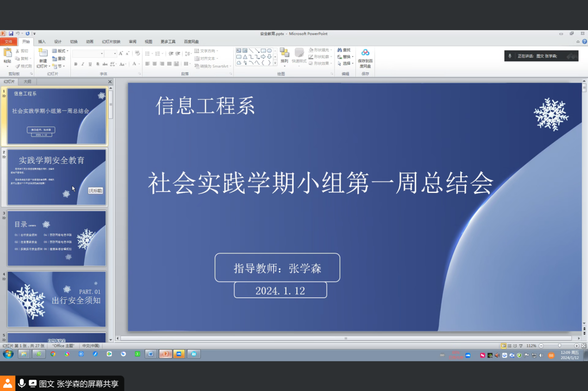Click the New Slide (新建幻灯片) icon

coord(43,53)
